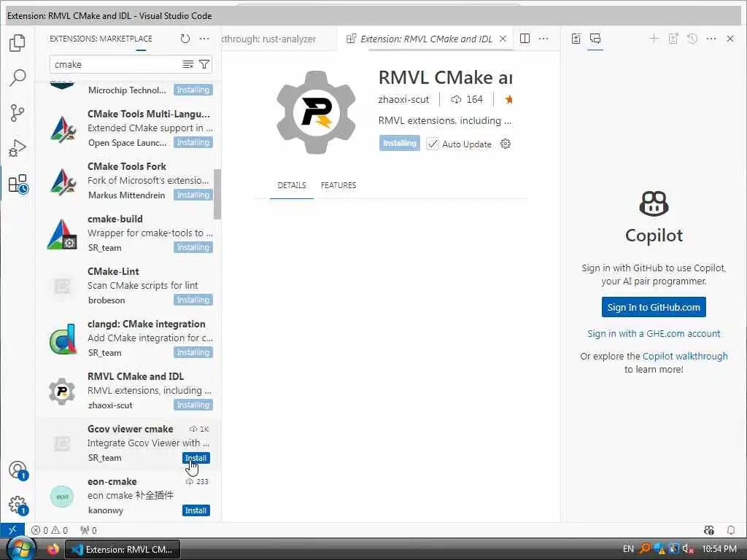Select clangd: CMake integration extension

pyautogui.click(x=128, y=338)
